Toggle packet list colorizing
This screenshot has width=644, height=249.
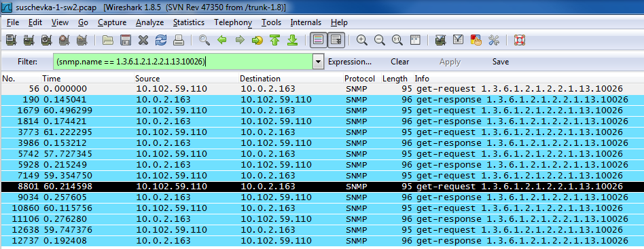coord(319,40)
